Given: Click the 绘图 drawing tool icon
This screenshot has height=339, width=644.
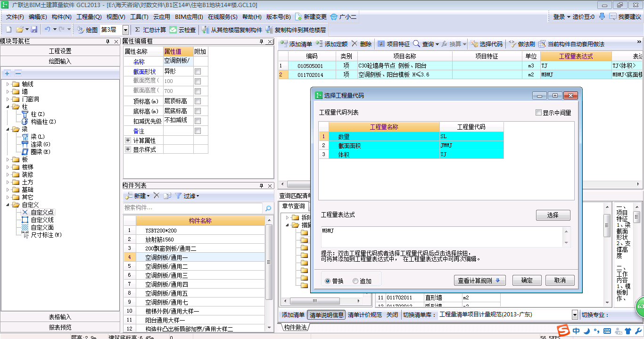Looking at the screenshot, I should point(80,30).
